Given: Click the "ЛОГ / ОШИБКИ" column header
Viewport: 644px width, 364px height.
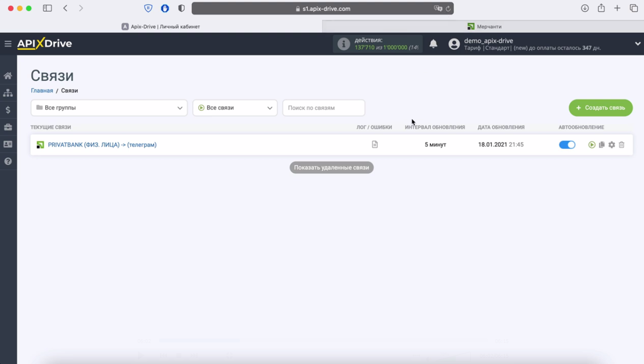Looking at the screenshot, I should pyautogui.click(x=374, y=127).
